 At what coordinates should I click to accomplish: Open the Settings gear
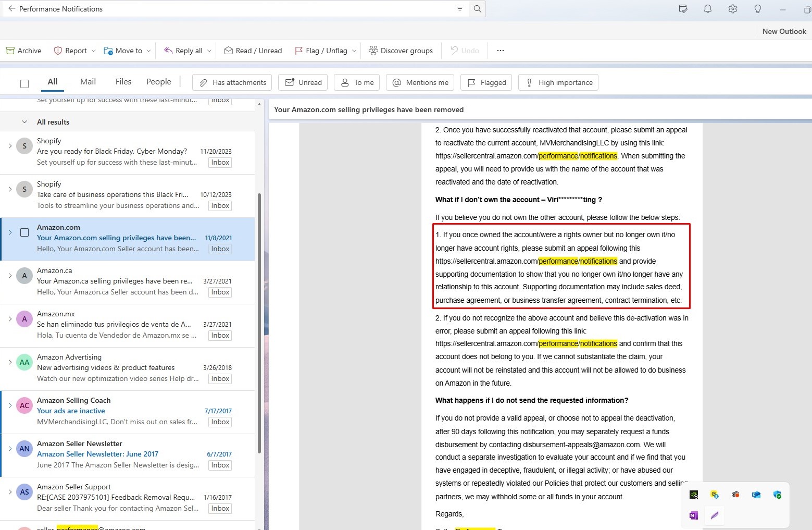point(733,9)
